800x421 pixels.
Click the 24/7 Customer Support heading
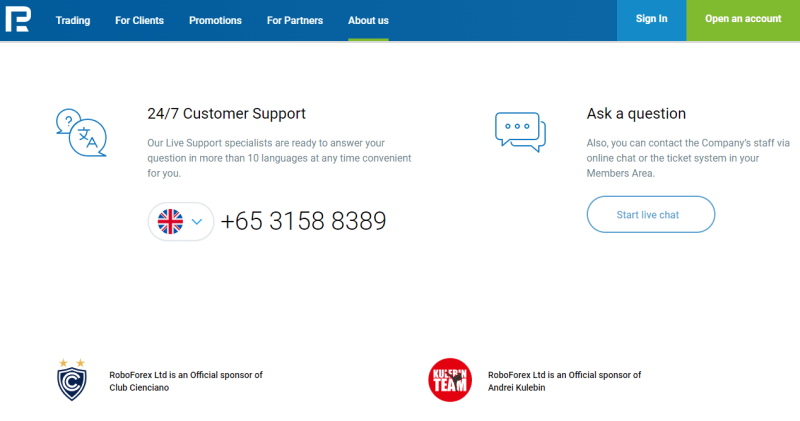(227, 113)
